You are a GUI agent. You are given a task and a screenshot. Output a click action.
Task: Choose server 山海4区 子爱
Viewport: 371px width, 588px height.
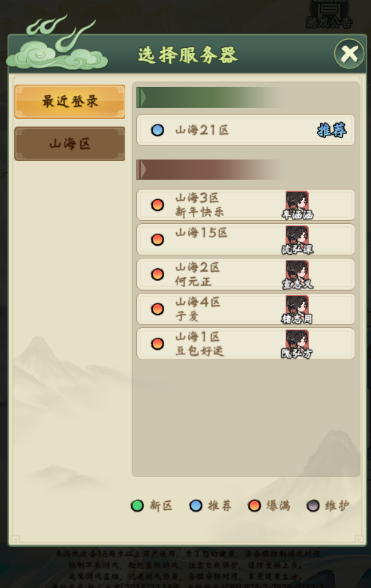pos(245,309)
